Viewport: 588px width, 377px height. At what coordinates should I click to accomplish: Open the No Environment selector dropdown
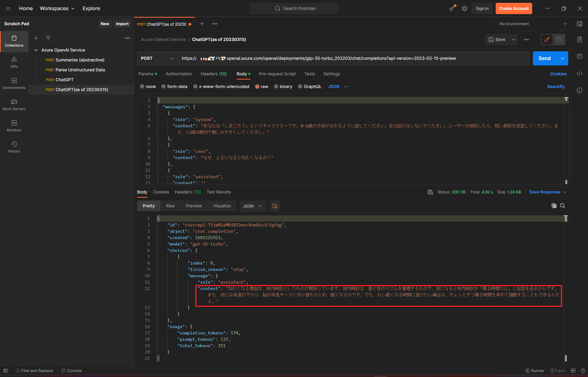pos(533,24)
